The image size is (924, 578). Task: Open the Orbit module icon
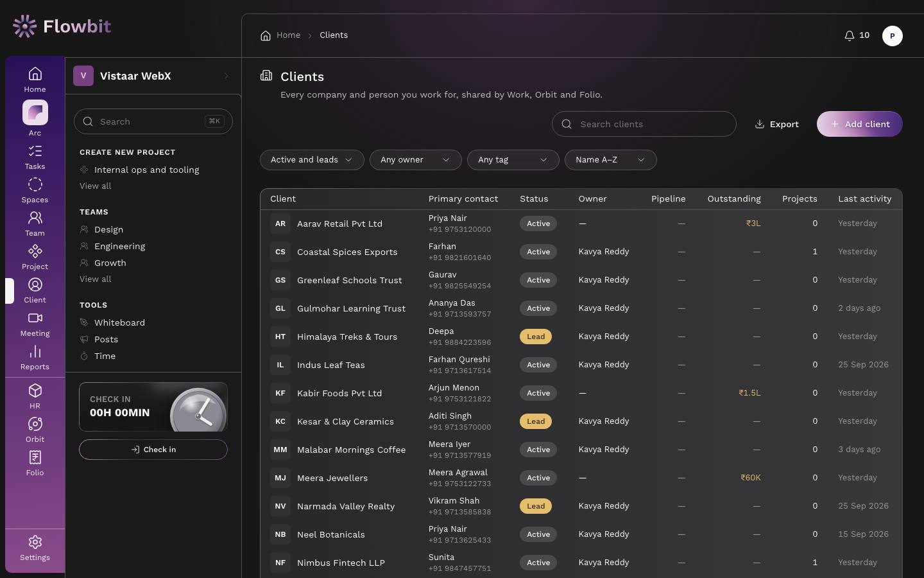[x=35, y=424]
